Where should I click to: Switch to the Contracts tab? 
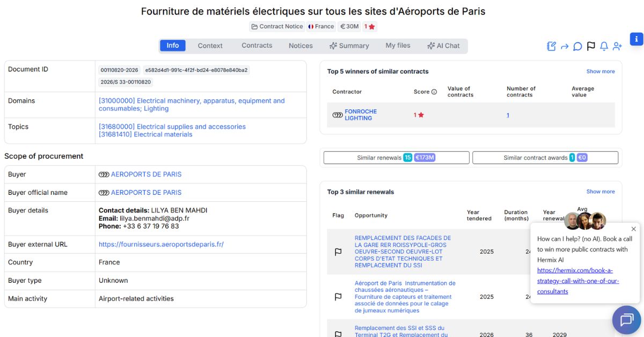click(x=257, y=46)
